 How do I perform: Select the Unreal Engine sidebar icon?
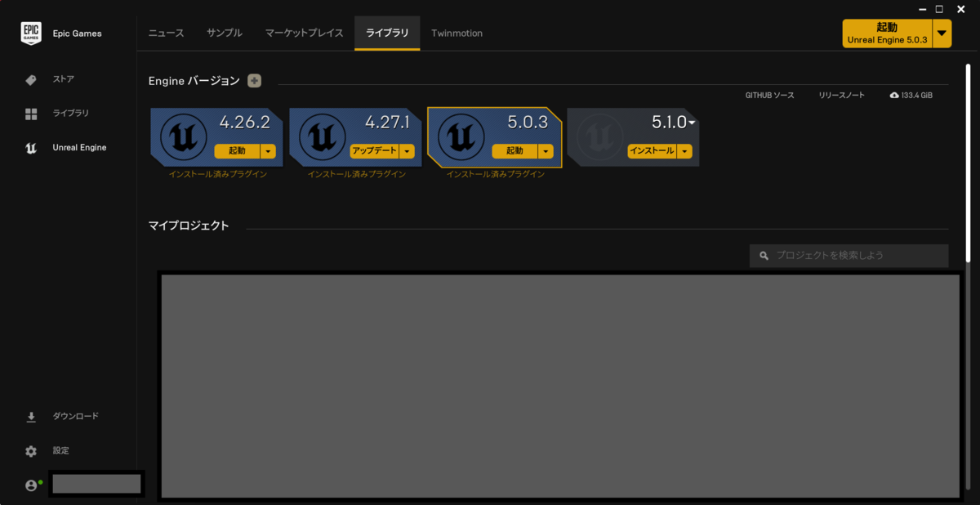click(31, 148)
